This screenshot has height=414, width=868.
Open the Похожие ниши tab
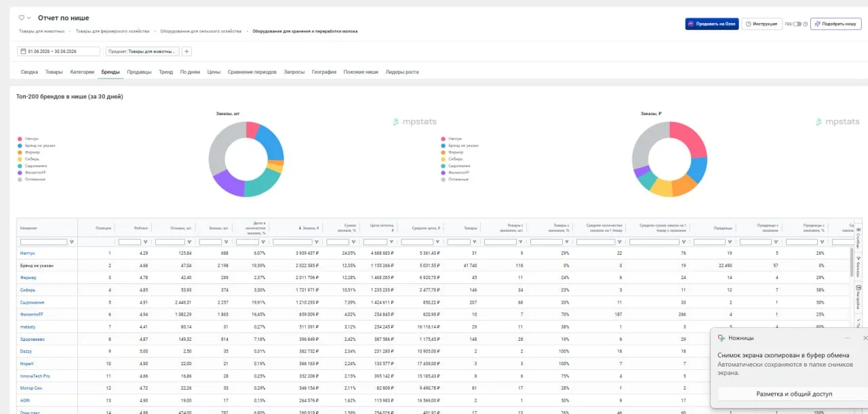pyautogui.click(x=361, y=72)
